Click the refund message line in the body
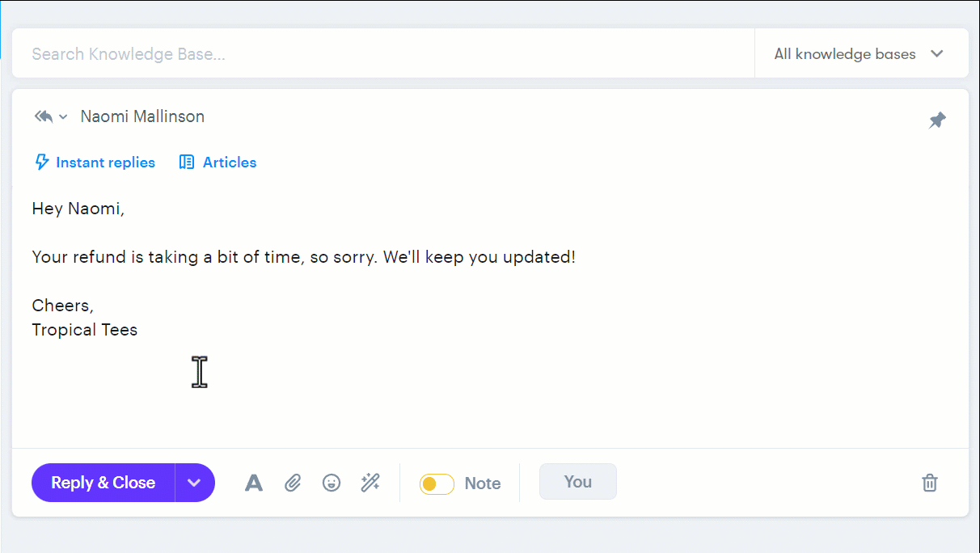This screenshot has height=553, width=980. point(303,257)
